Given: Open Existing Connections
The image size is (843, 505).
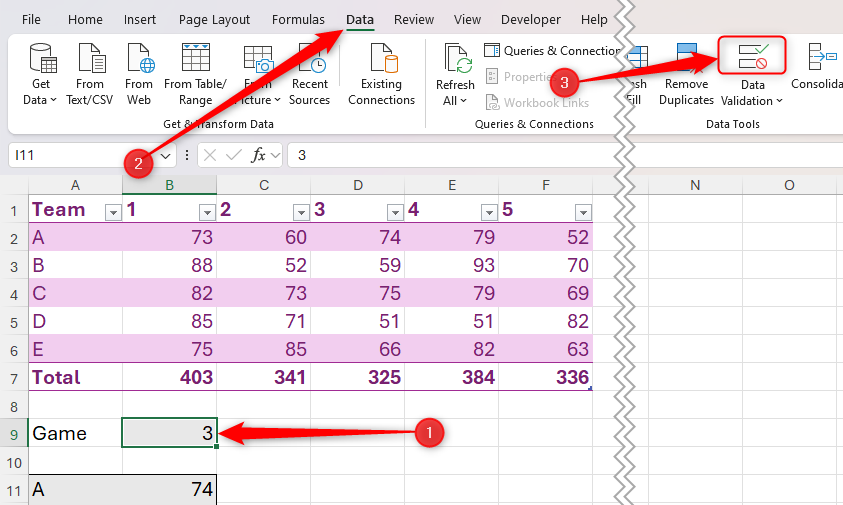Looking at the screenshot, I should coord(381,75).
